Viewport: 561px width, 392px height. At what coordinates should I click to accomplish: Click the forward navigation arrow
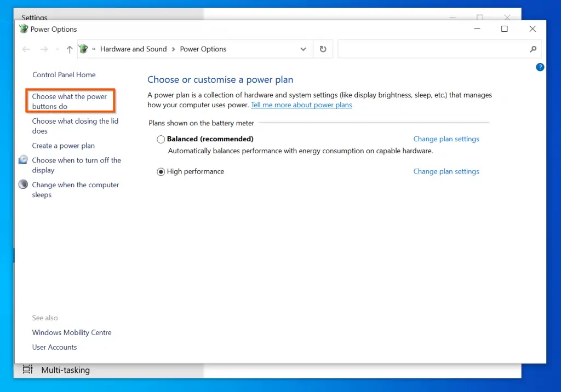pos(44,49)
